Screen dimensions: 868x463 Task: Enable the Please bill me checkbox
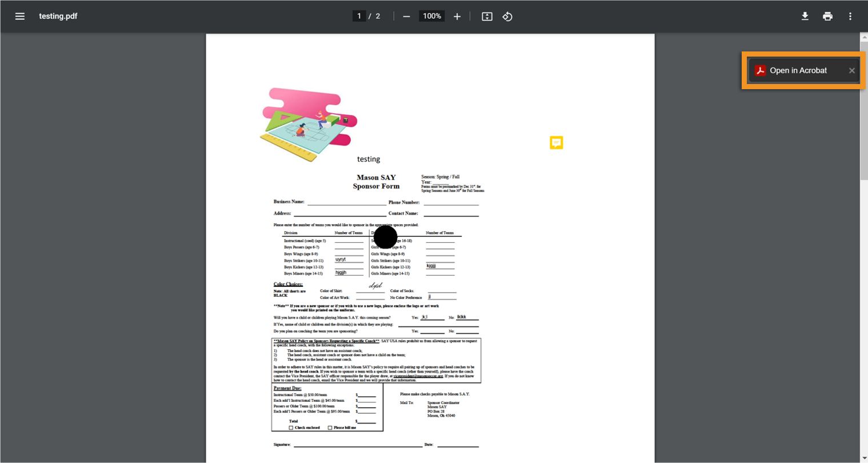coord(330,427)
